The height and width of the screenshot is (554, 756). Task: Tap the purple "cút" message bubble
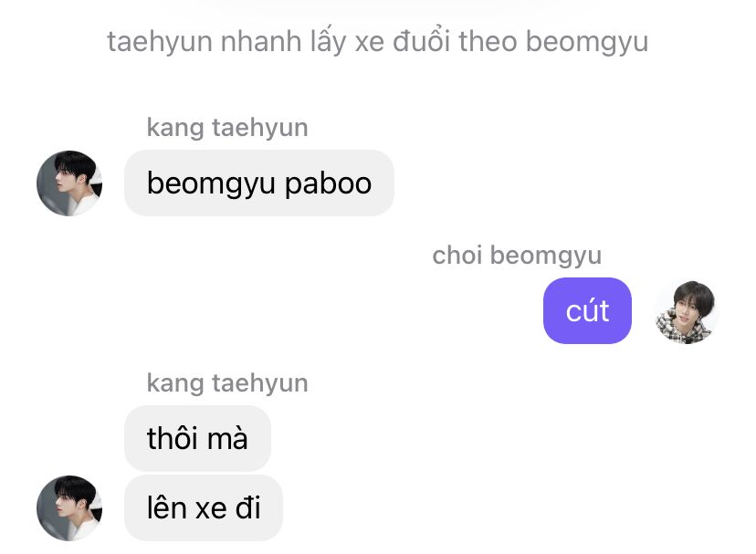tap(587, 311)
